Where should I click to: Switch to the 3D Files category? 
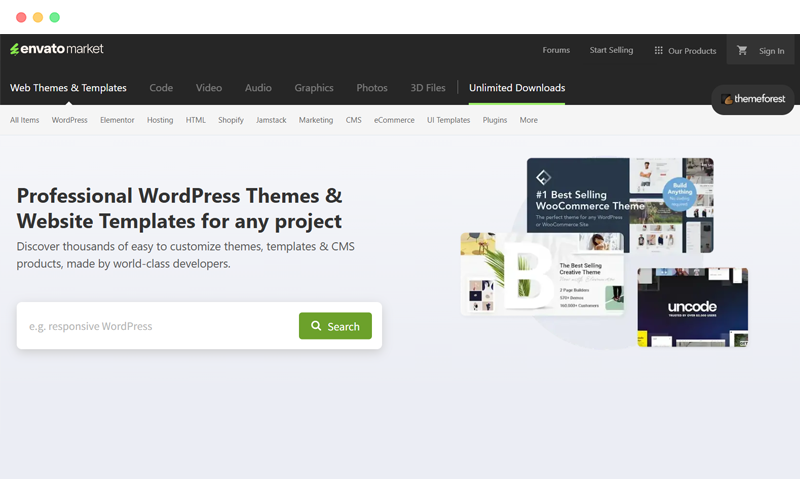pos(428,88)
